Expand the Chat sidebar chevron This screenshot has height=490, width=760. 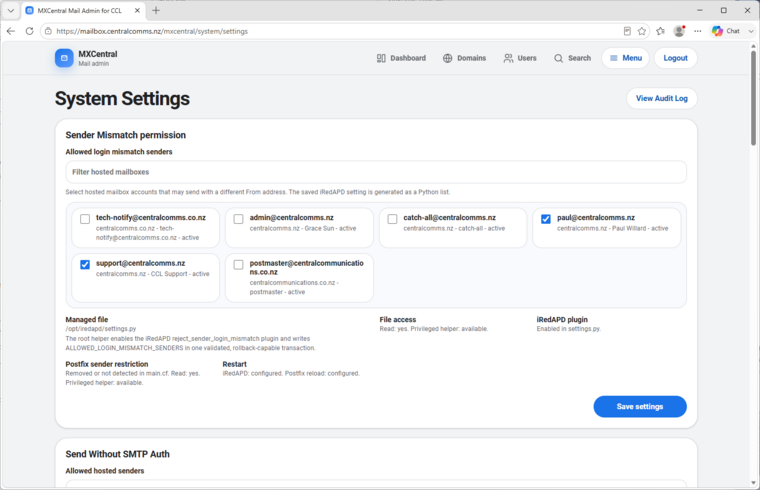pos(751,31)
